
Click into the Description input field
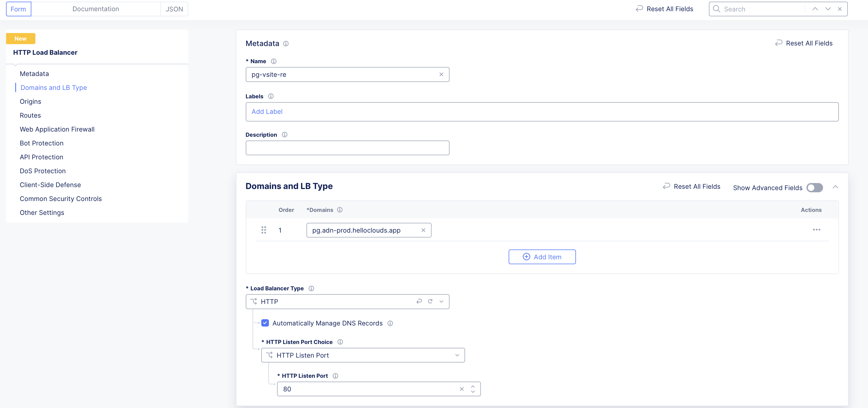click(x=347, y=148)
